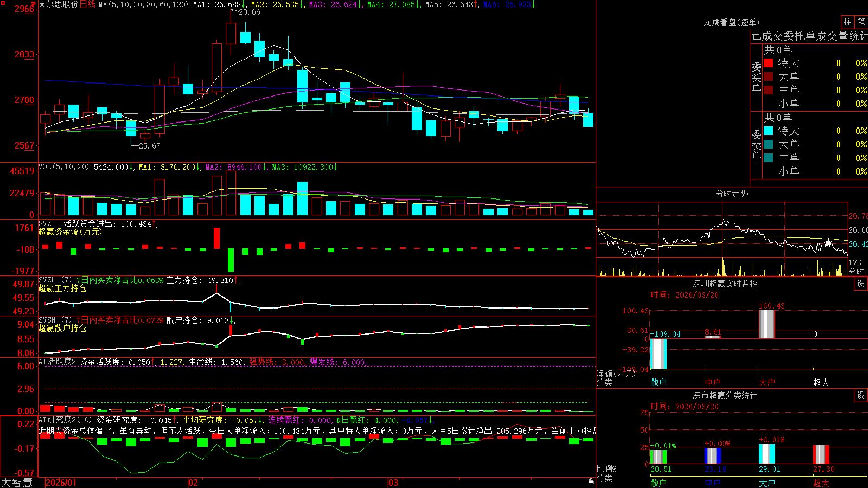This screenshot has height=488, width=868.
Task: Toggle the 柱 bar display mode
Action: point(847,22)
